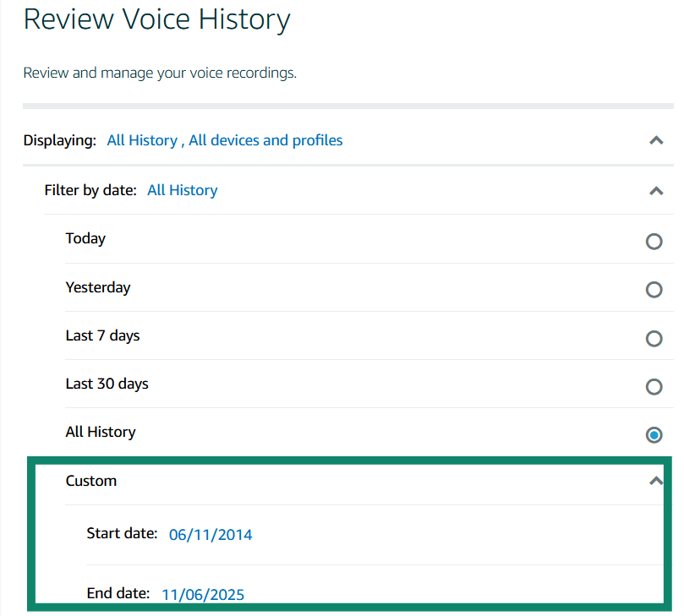Select the Today radio button

click(654, 241)
